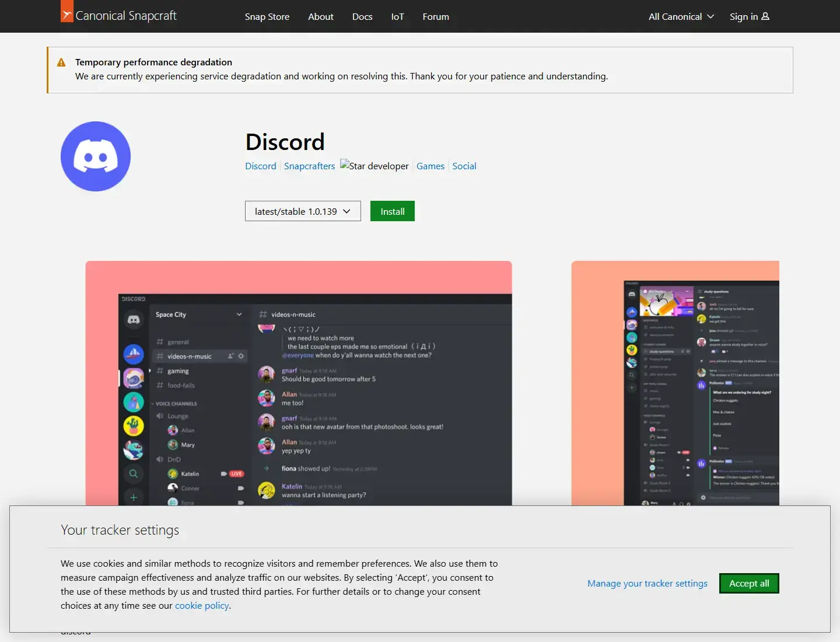
Task: Click Manage your tracker settings
Action: [647, 583]
